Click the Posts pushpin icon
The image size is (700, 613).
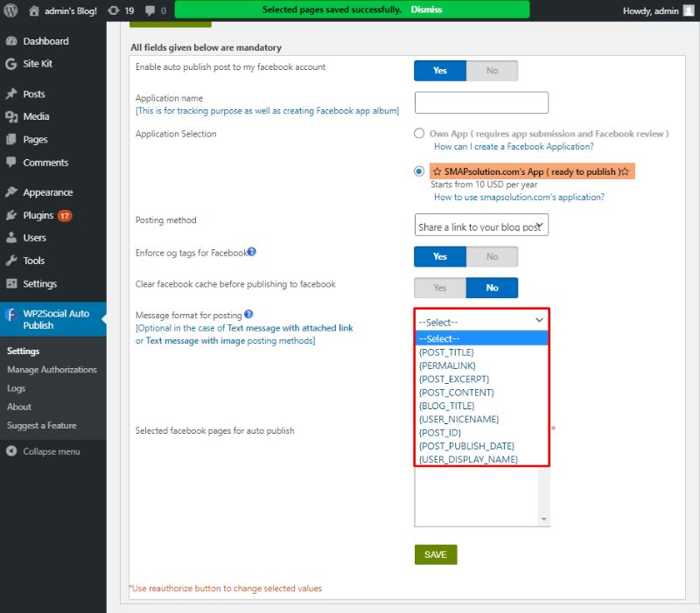pos(11,94)
